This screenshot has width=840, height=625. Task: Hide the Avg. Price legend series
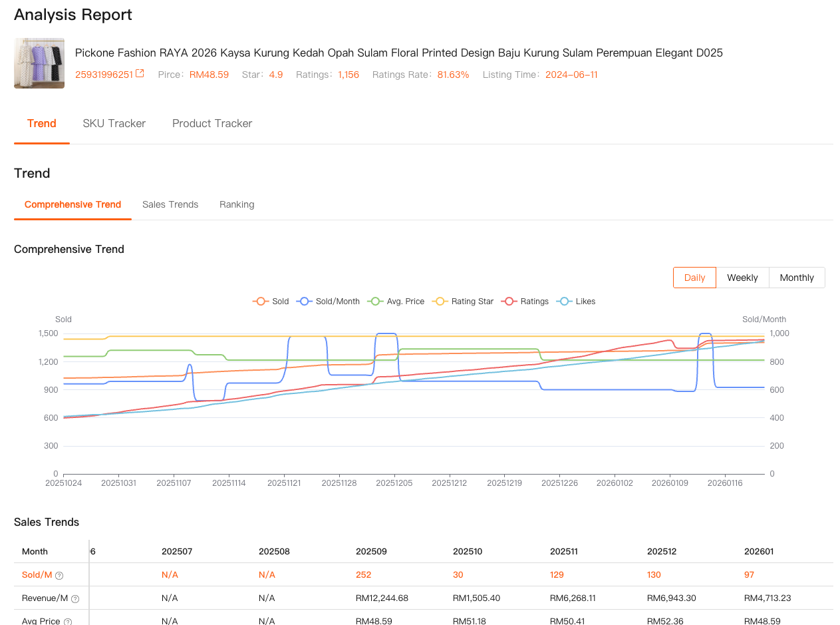coord(376,302)
